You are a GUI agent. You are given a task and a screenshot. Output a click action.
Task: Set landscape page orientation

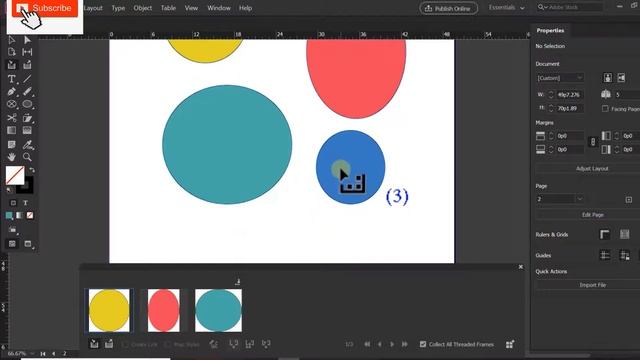point(621,78)
